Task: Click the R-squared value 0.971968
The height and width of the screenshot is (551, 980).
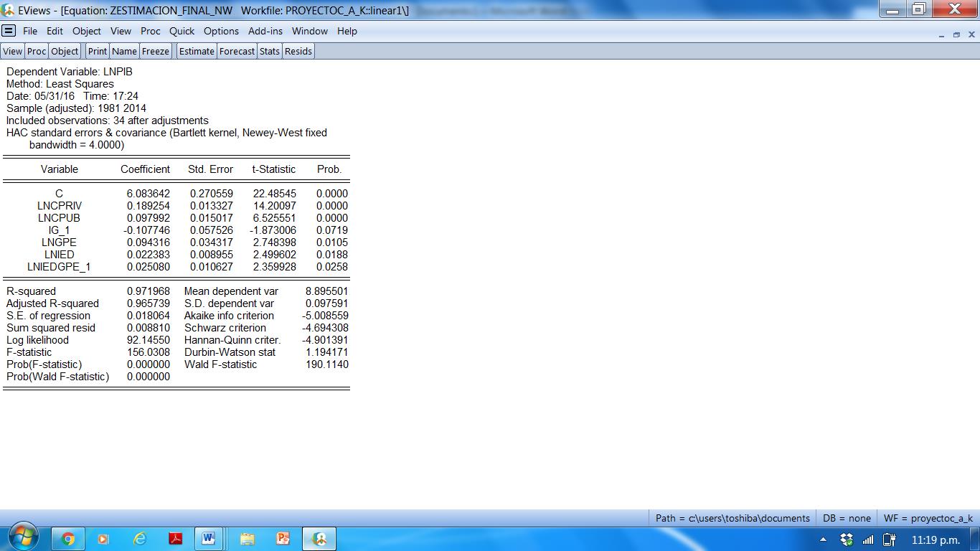Action: (x=149, y=291)
